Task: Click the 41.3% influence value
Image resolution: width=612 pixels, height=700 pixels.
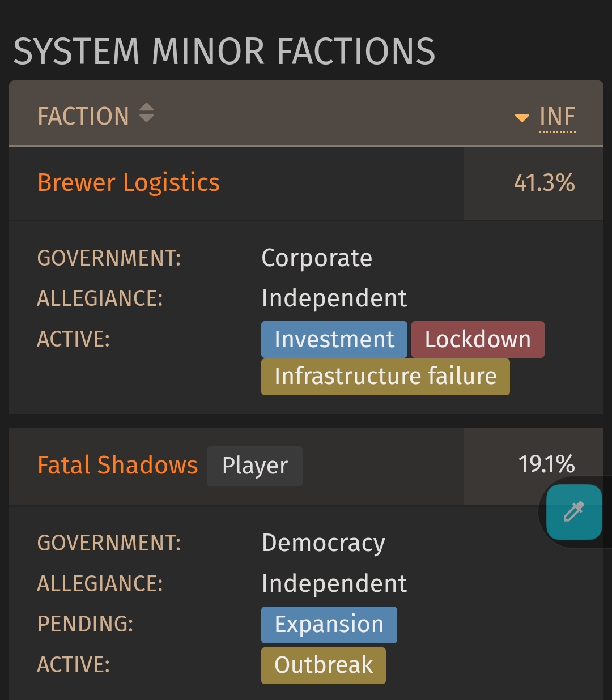Action: [544, 183]
